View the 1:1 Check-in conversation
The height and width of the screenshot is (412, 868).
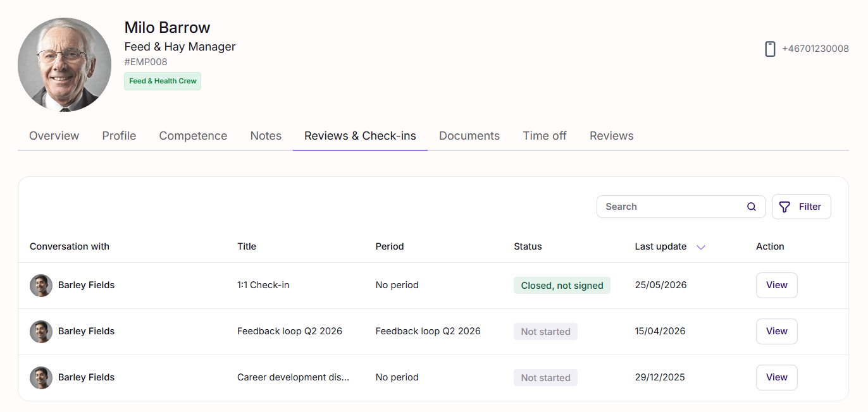[x=777, y=285]
